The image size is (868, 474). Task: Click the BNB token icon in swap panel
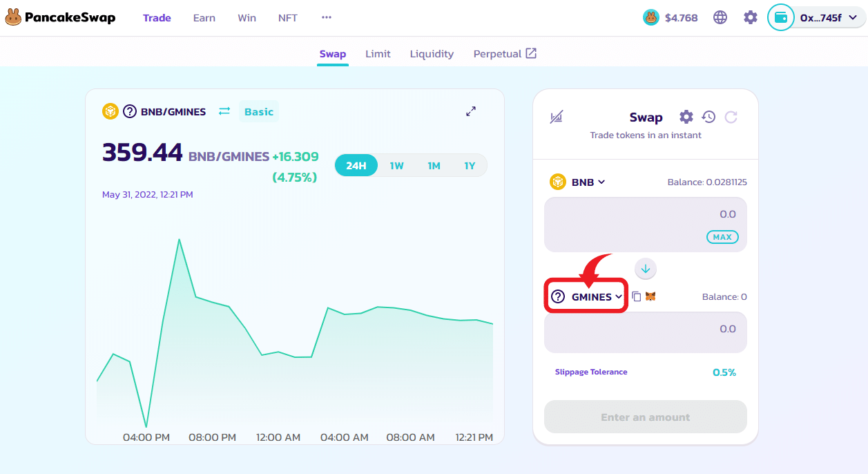[x=558, y=182]
